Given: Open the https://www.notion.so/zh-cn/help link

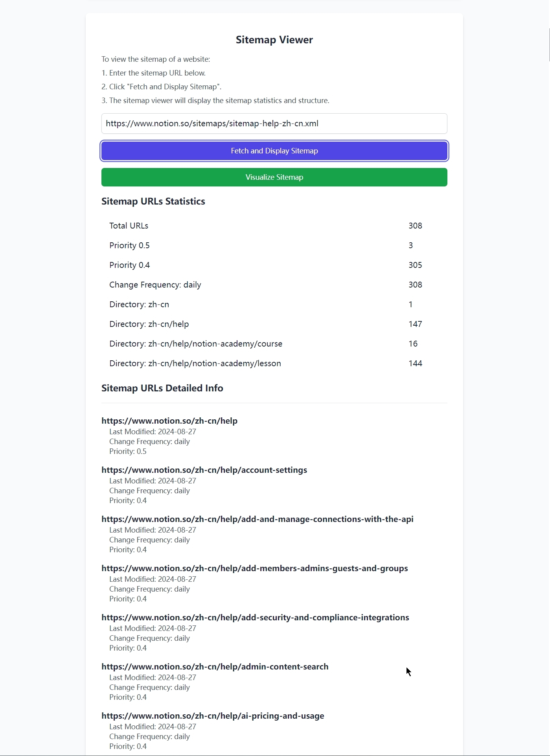Looking at the screenshot, I should tap(169, 420).
